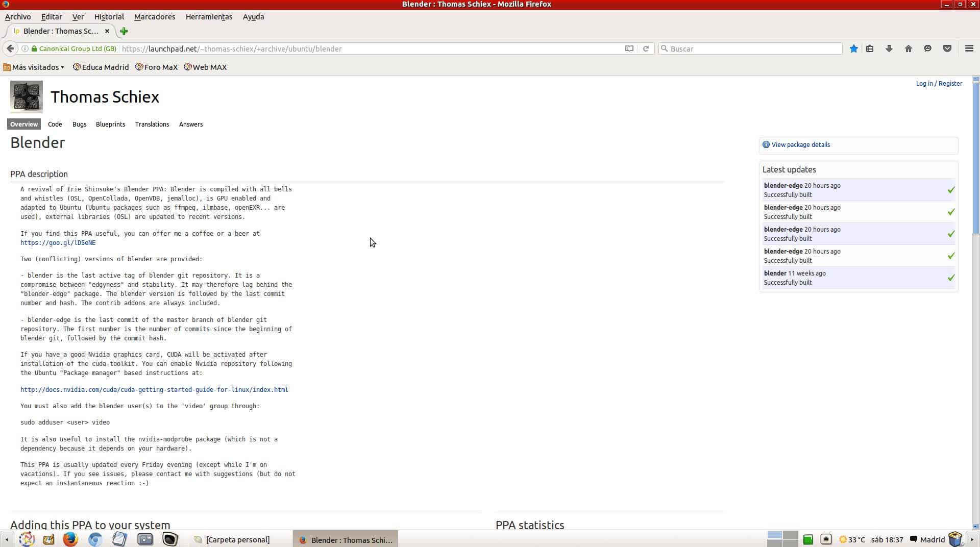Click the weather 33 °C indicator
The height and width of the screenshot is (547, 980).
pos(852,539)
